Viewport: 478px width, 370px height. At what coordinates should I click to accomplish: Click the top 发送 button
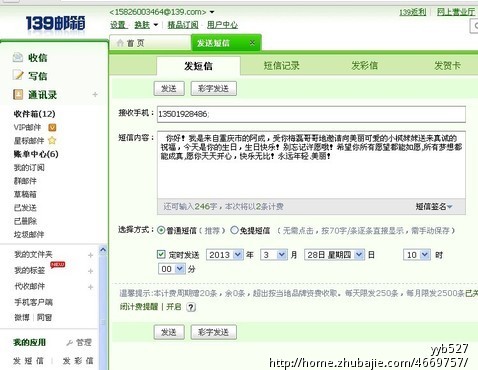(x=169, y=89)
